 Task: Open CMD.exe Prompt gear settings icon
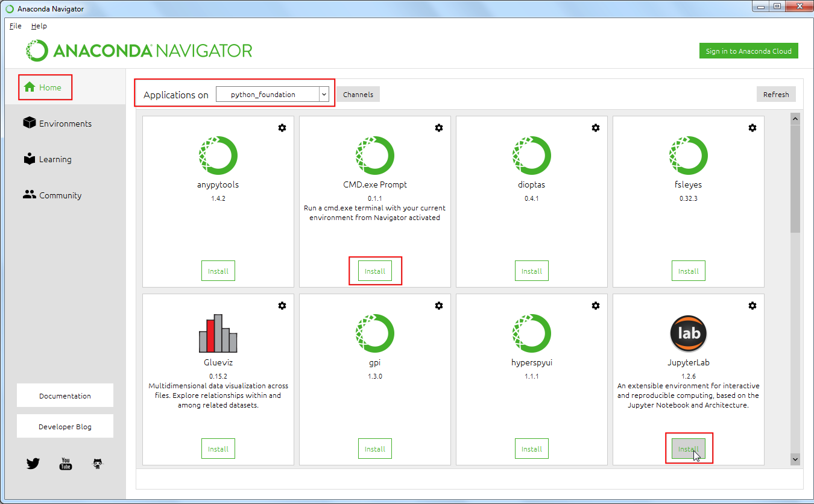point(439,128)
